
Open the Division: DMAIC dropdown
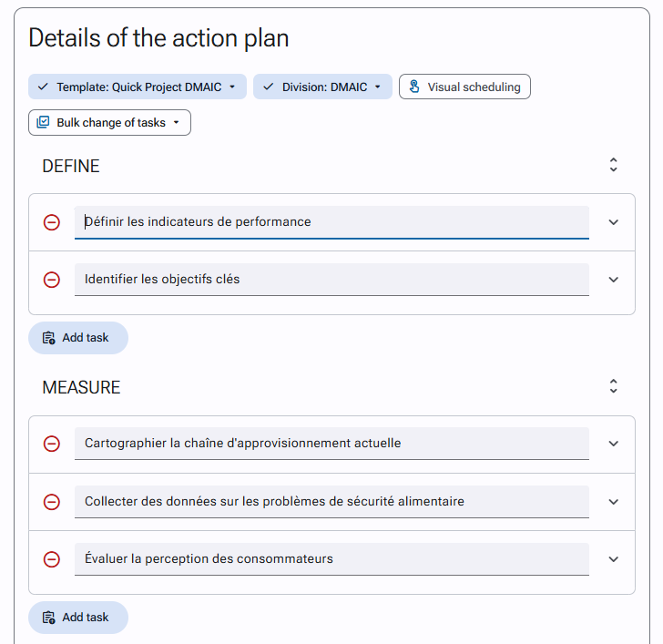point(322,87)
